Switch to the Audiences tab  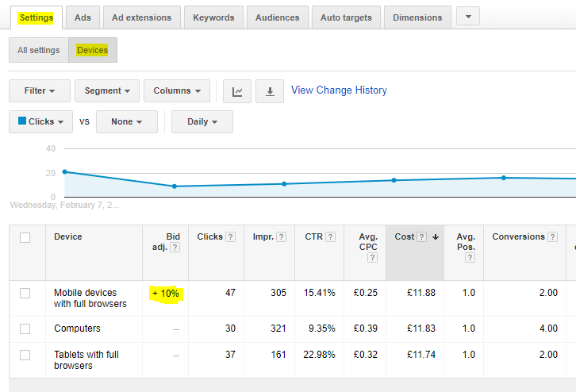[278, 17]
